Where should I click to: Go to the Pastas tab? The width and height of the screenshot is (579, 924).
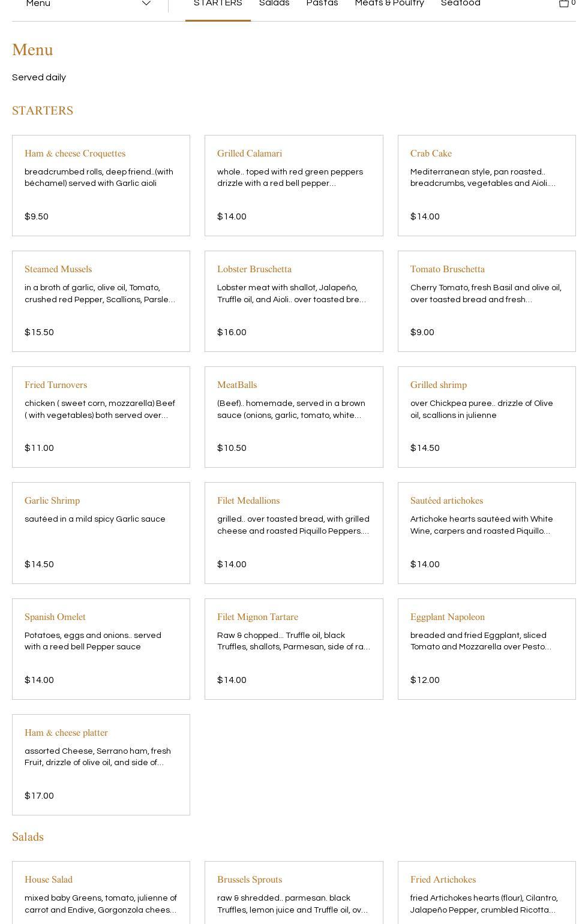pyautogui.click(x=322, y=4)
